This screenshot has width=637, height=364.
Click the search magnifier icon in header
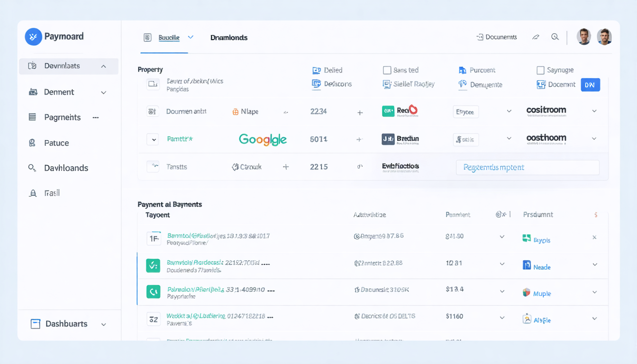tap(555, 37)
